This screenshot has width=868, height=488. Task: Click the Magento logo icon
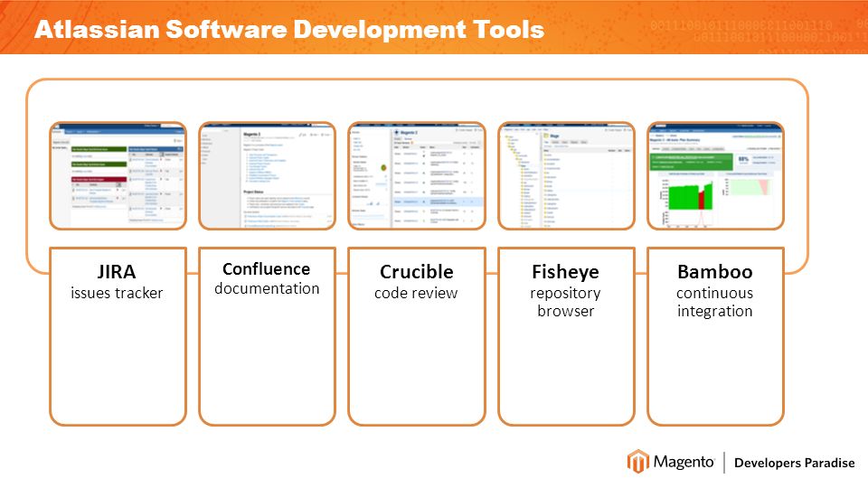click(x=637, y=462)
